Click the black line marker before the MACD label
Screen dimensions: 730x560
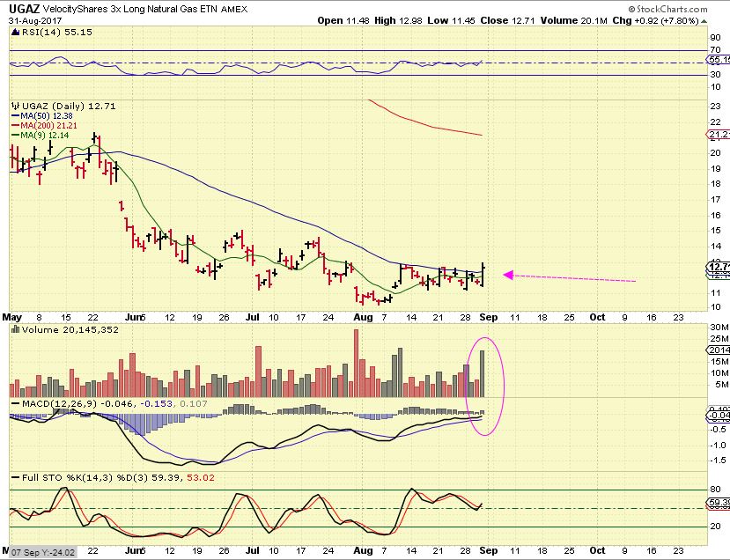click(15, 404)
